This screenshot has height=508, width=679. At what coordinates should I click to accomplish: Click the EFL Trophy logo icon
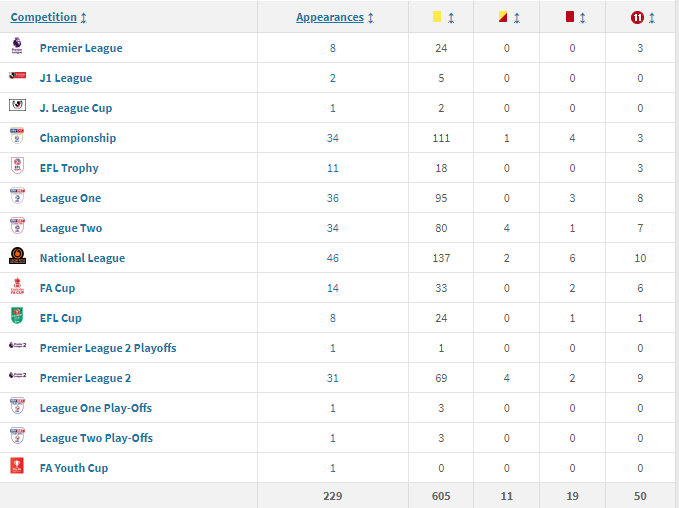click(17, 165)
